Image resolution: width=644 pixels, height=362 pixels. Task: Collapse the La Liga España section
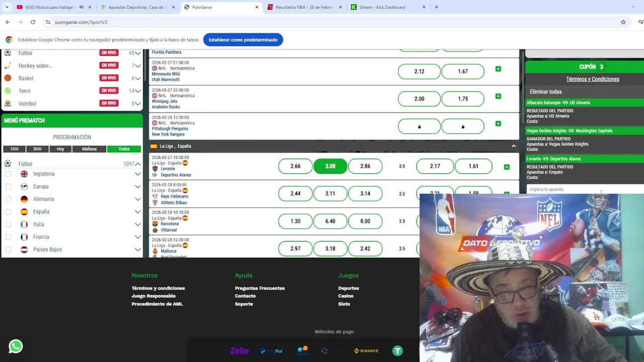tap(513, 146)
